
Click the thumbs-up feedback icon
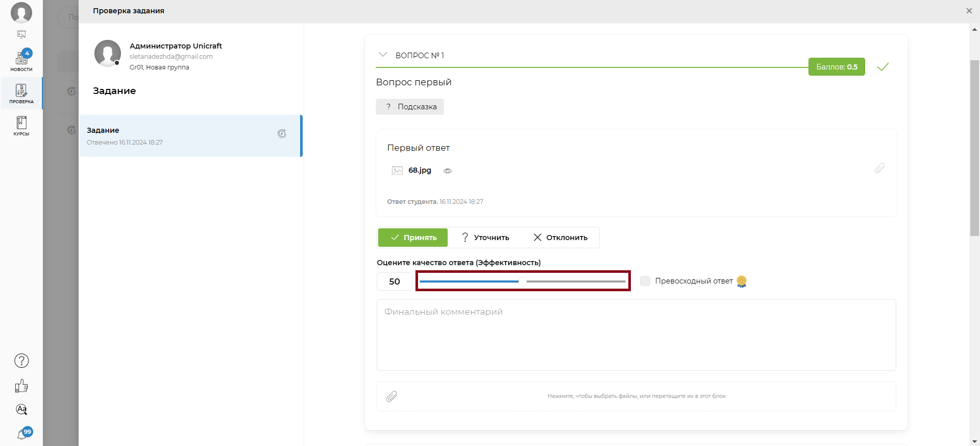[x=21, y=386]
